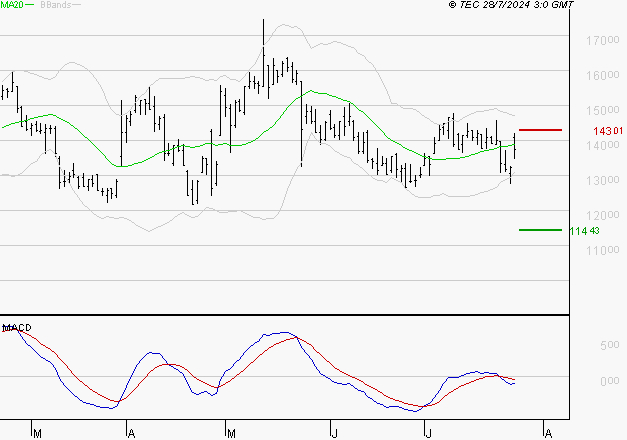Click the 14000 price axis label

[603, 145]
